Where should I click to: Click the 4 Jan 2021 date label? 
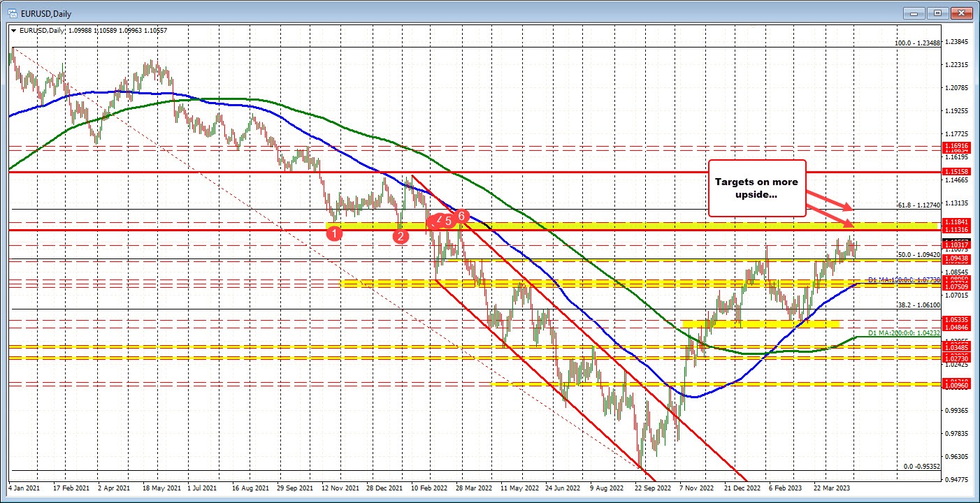(25, 488)
